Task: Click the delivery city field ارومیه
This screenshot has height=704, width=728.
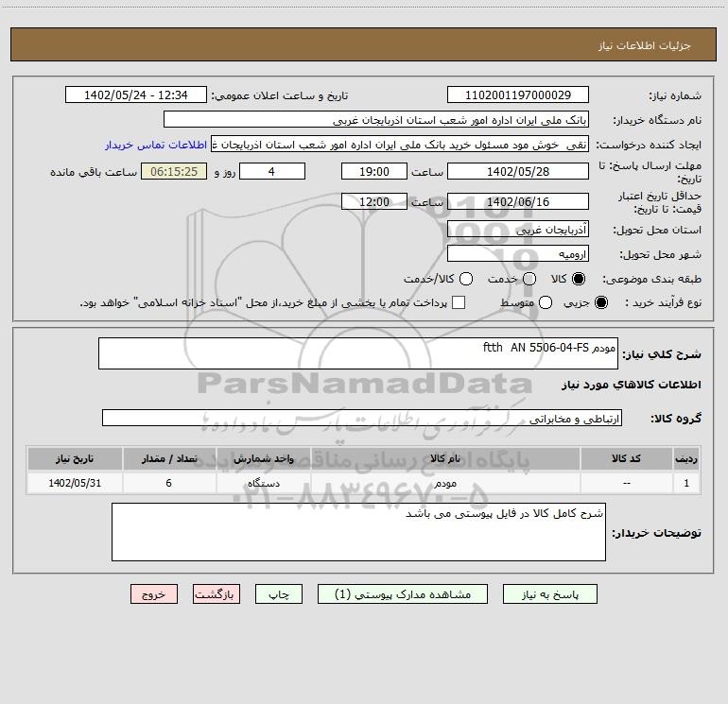Action: (x=518, y=253)
